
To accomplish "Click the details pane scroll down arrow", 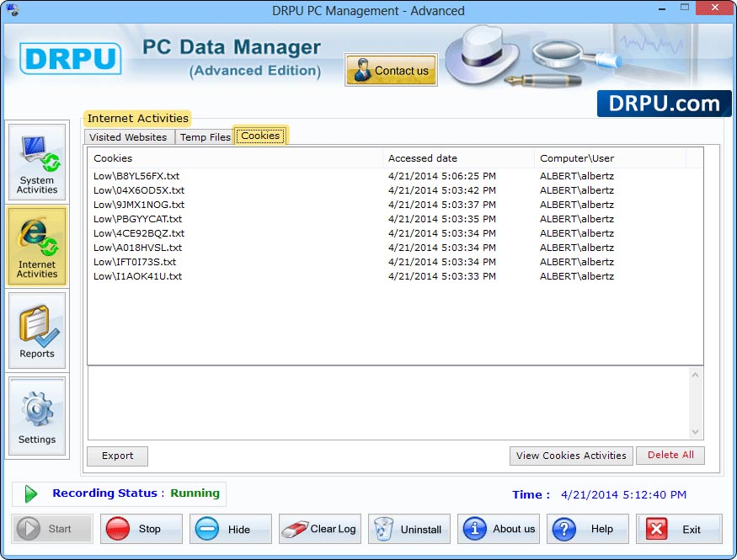I will 695,432.
